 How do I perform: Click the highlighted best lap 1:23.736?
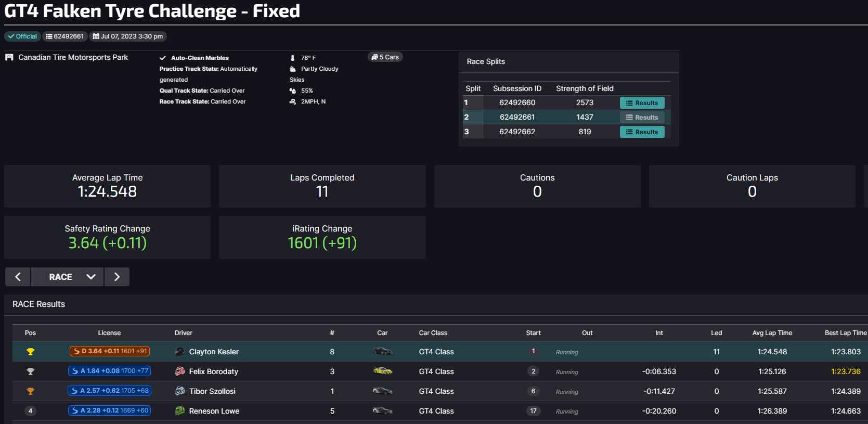click(x=846, y=371)
